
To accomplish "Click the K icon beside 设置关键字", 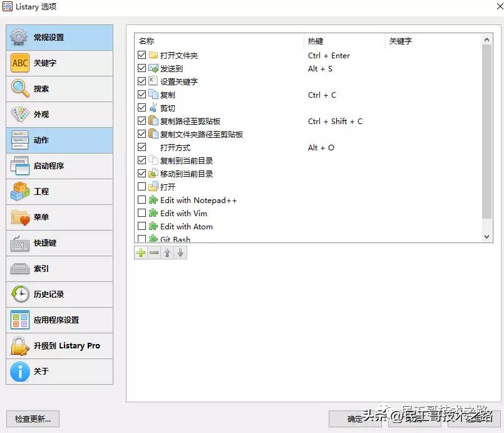I will pos(153,81).
